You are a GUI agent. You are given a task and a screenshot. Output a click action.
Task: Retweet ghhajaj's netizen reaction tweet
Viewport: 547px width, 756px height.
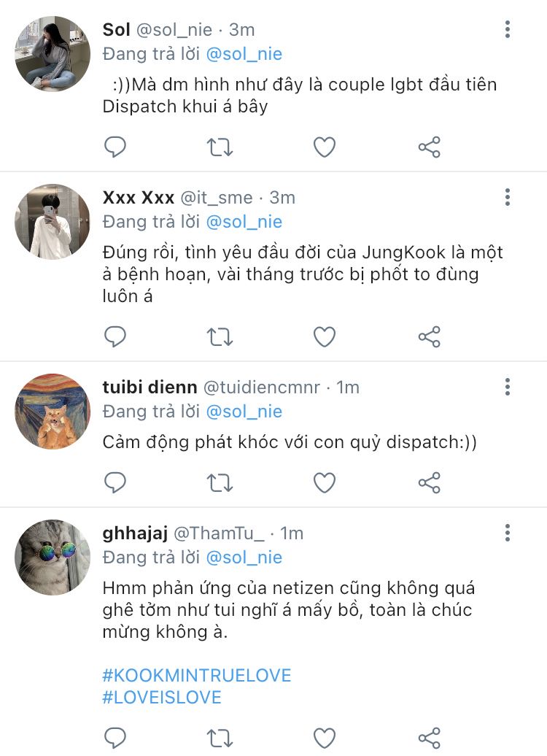coord(220,737)
